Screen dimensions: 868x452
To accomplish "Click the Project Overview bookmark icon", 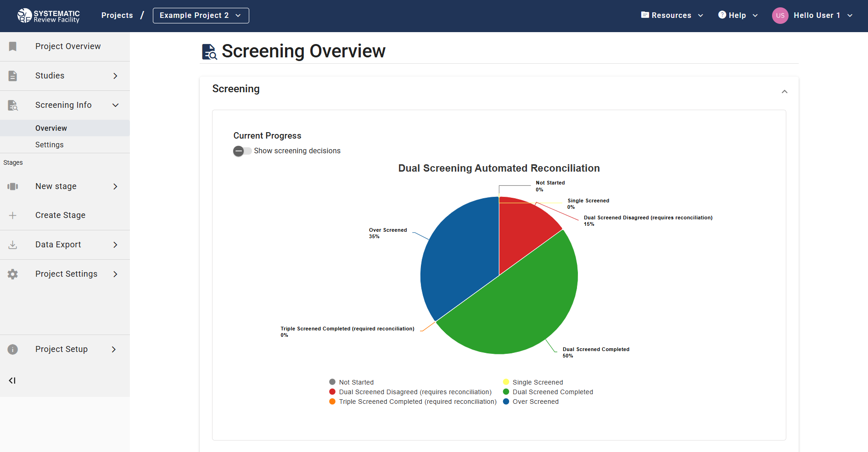I will (13, 46).
